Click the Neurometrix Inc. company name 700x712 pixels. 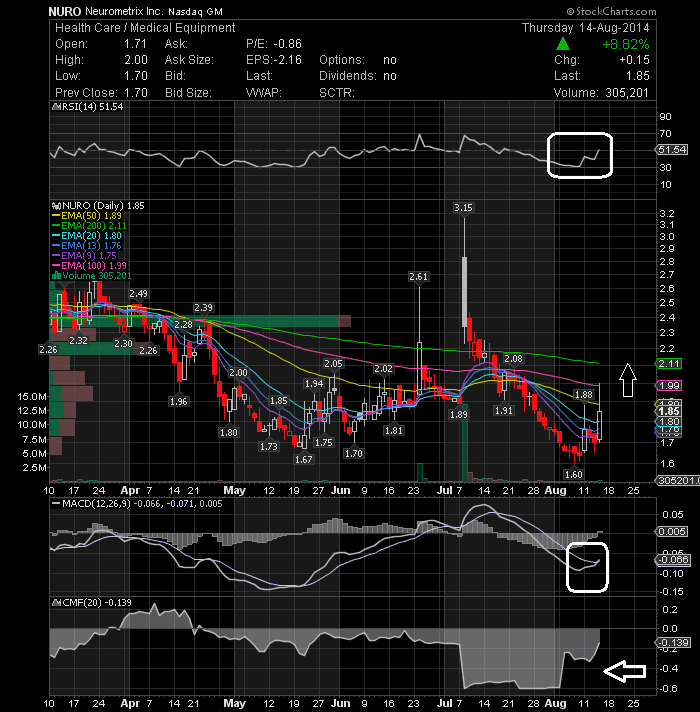(123, 11)
